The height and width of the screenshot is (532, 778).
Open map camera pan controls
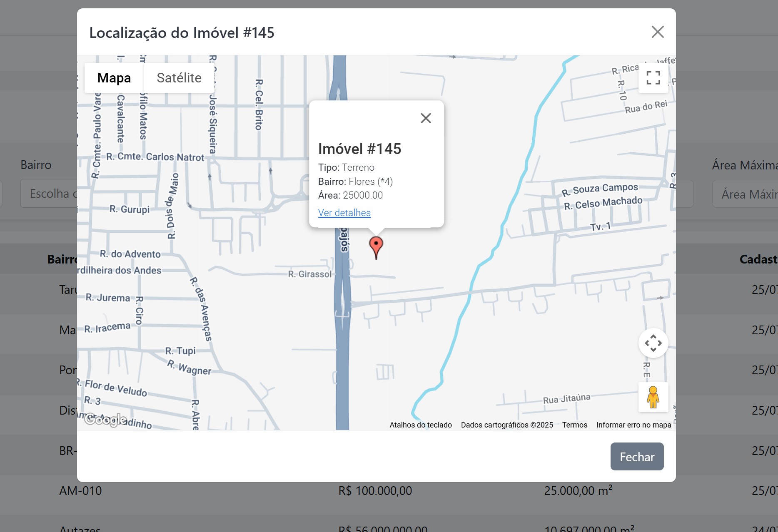(x=653, y=343)
